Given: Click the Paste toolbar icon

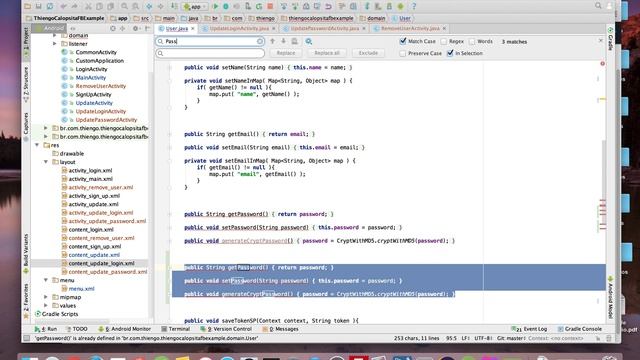Looking at the screenshot, I should pyautogui.click(x=110, y=6).
